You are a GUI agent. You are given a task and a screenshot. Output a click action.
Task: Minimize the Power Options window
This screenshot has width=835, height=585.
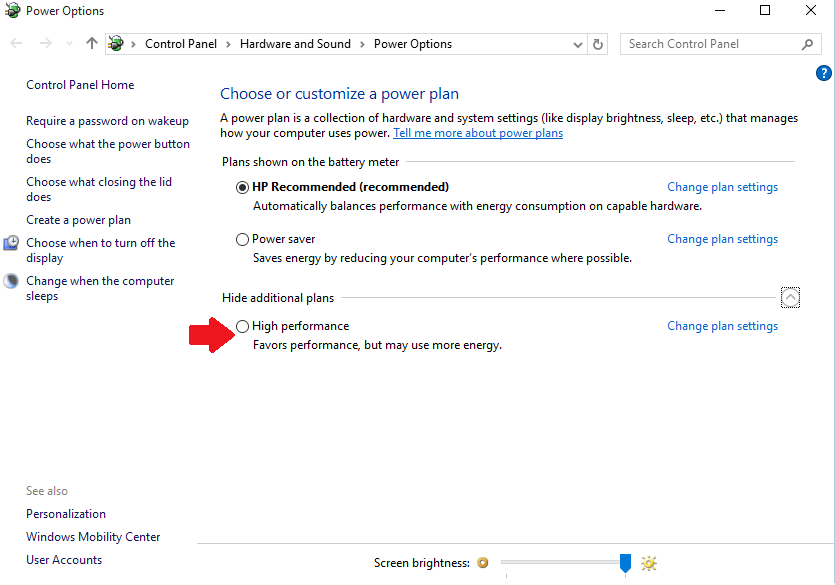pyautogui.click(x=720, y=11)
